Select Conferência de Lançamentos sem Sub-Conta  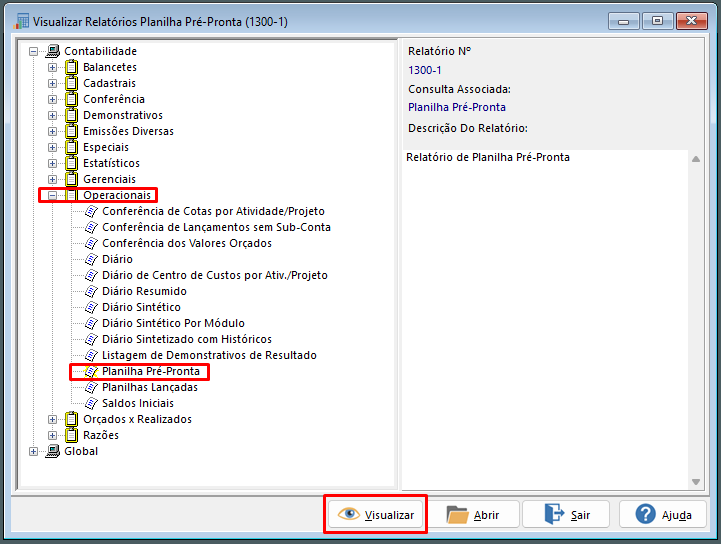click(216, 227)
